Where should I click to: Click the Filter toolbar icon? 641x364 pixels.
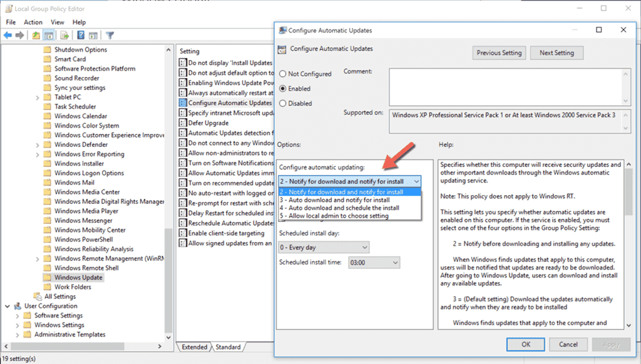point(109,35)
